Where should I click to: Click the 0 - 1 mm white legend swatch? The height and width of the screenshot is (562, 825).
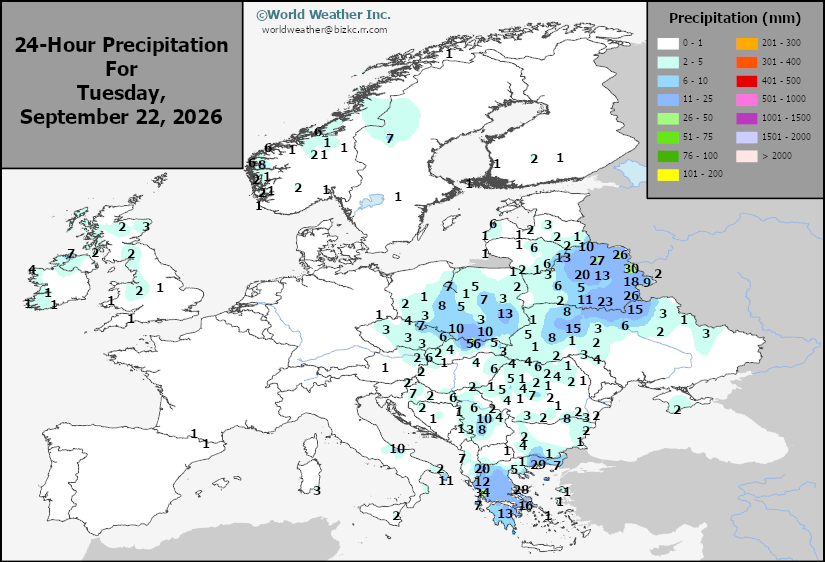pyautogui.click(x=668, y=43)
